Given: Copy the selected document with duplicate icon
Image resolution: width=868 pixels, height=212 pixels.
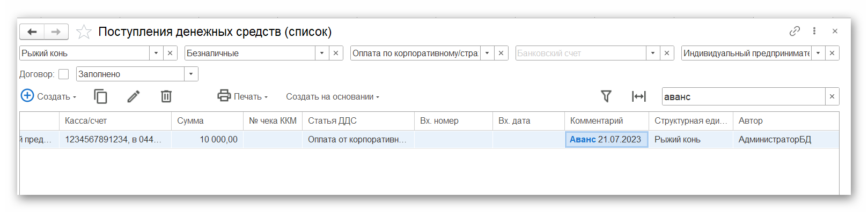Looking at the screenshot, I should click(x=100, y=96).
